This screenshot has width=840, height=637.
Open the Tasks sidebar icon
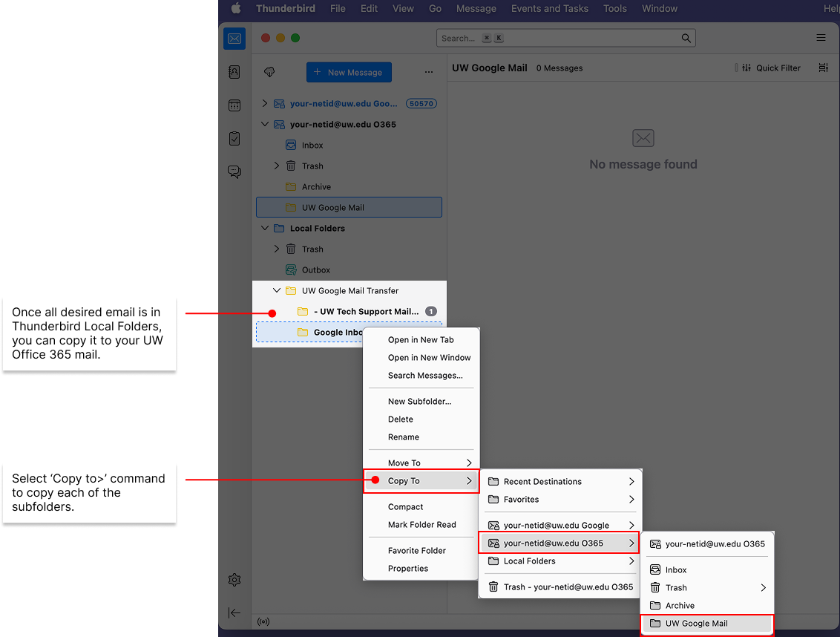(x=234, y=139)
